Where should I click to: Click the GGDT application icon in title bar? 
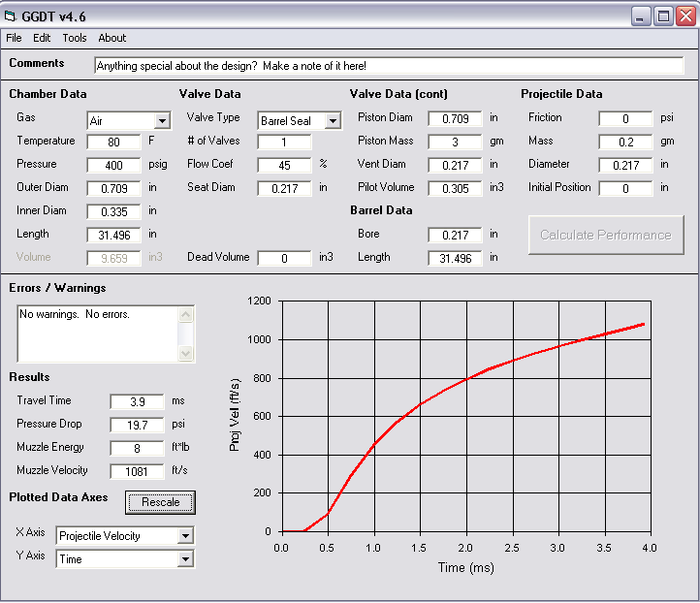[13, 16]
